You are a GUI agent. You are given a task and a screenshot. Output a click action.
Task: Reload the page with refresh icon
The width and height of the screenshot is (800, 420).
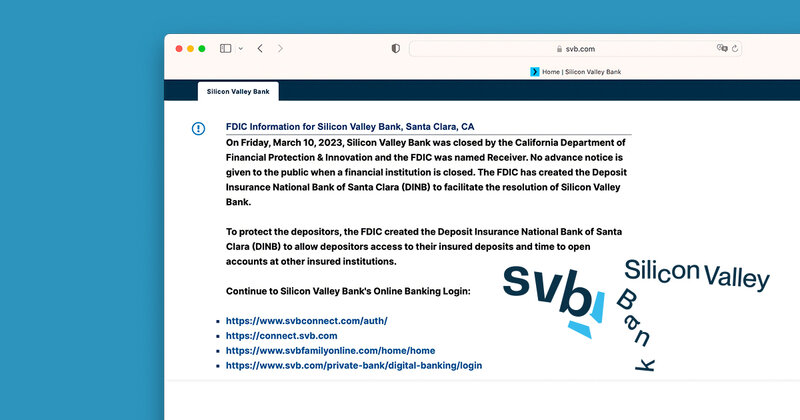735,48
